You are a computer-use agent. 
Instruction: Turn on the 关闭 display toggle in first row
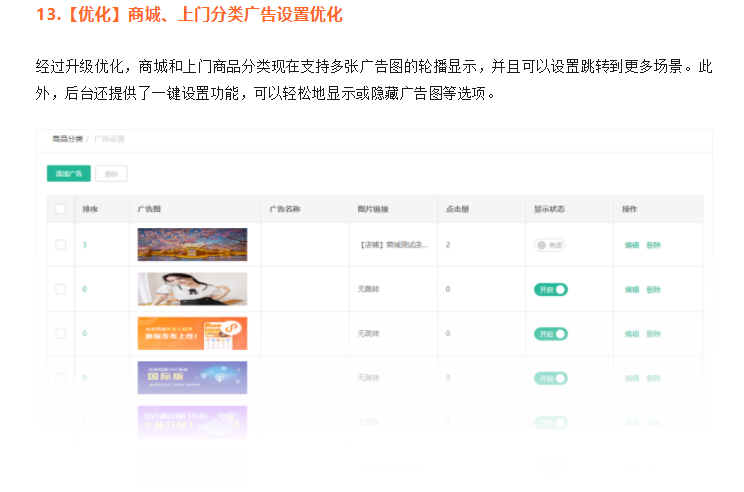click(x=549, y=245)
